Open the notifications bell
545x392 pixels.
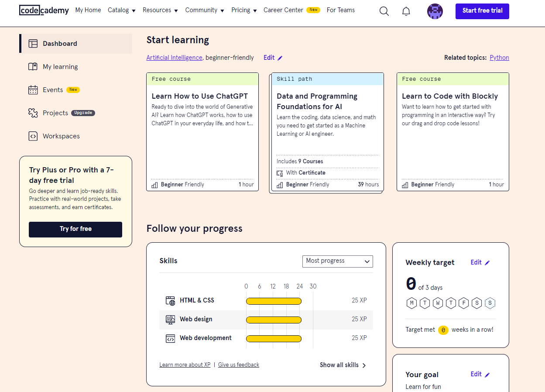pyautogui.click(x=406, y=11)
